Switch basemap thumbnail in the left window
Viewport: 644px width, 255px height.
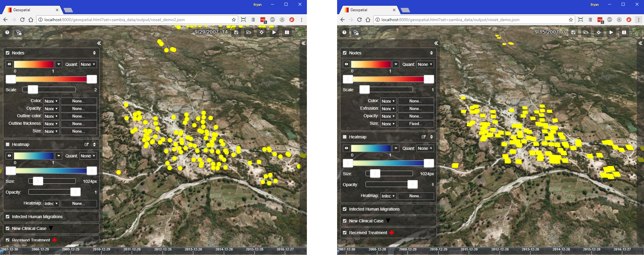300,32
